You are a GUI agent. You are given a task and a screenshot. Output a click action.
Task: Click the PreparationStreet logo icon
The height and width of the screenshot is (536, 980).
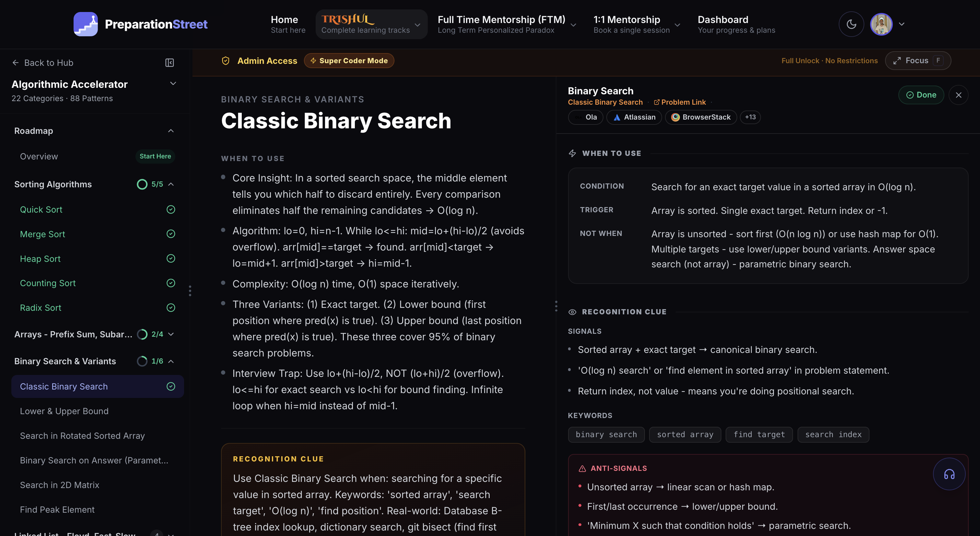tap(86, 24)
